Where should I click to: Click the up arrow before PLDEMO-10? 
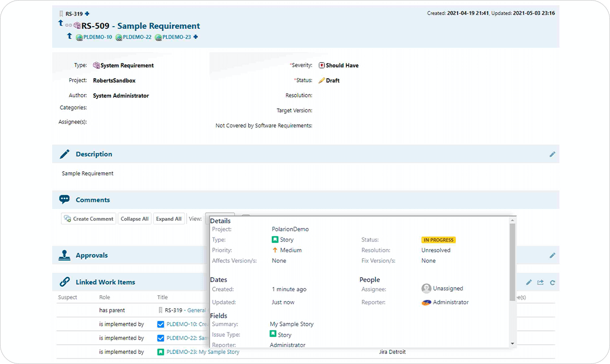click(69, 36)
